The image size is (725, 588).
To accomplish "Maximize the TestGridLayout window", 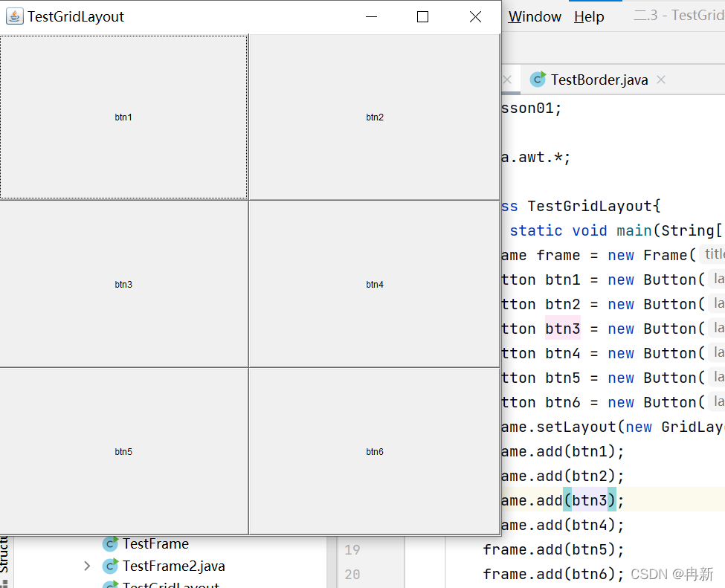I will click(x=422, y=16).
